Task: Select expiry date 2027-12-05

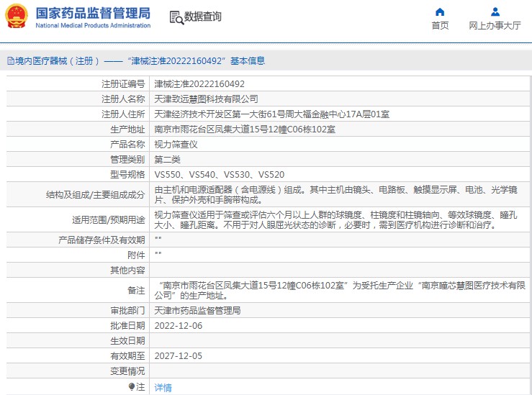Action: [179, 356]
